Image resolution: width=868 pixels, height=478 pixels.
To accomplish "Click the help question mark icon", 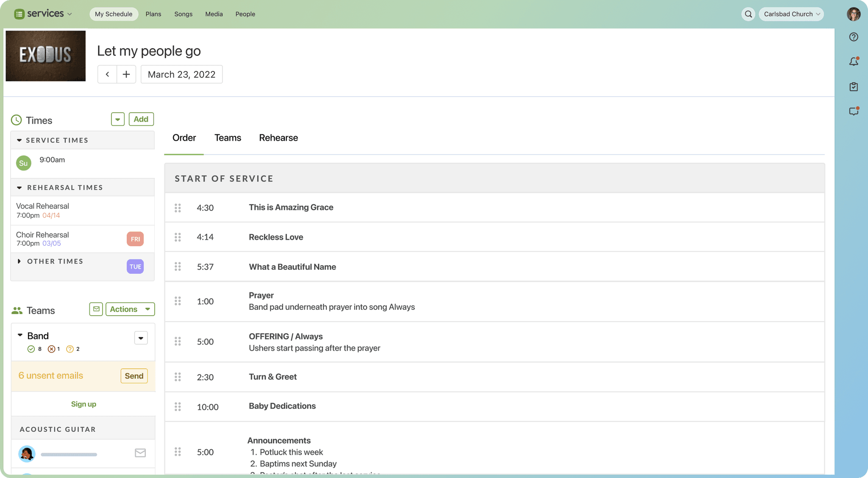I will [854, 37].
